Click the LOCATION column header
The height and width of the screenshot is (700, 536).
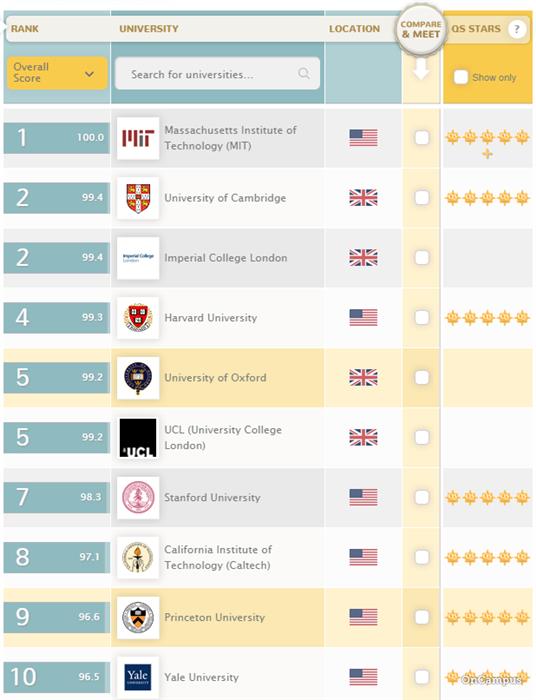point(354,29)
